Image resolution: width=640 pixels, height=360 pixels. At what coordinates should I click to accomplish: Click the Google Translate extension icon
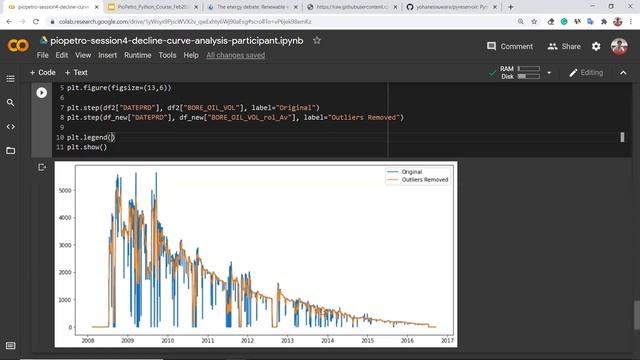pyautogui.click(x=590, y=22)
